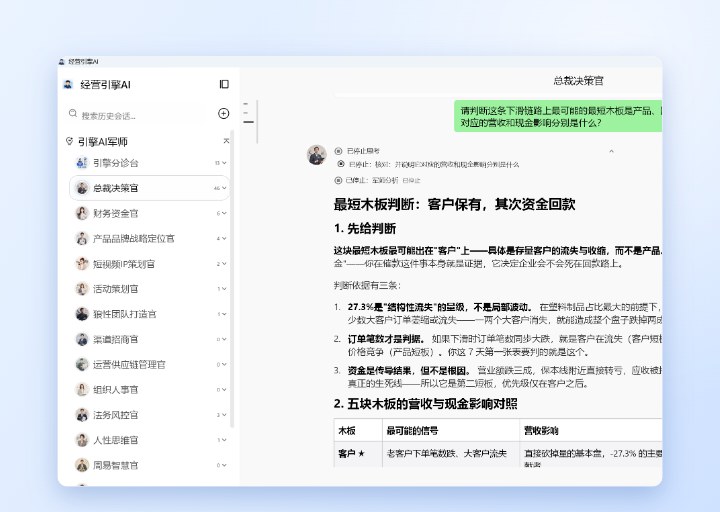
Task: Click the 周易智慧官 avatar
Action: point(82,465)
